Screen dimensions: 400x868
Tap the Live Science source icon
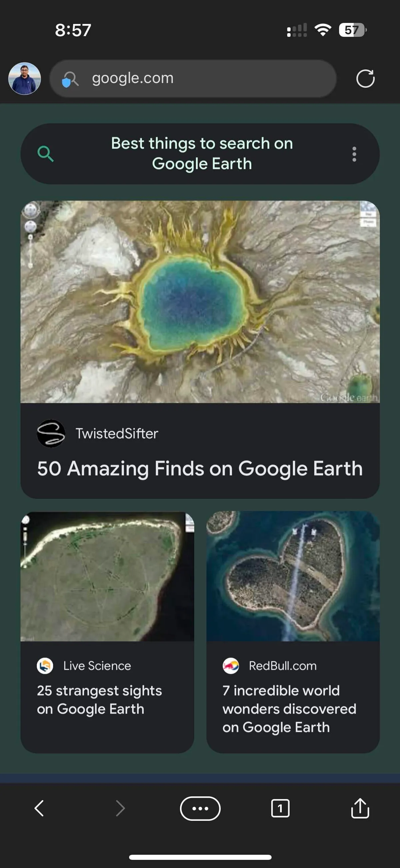pyautogui.click(x=45, y=666)
